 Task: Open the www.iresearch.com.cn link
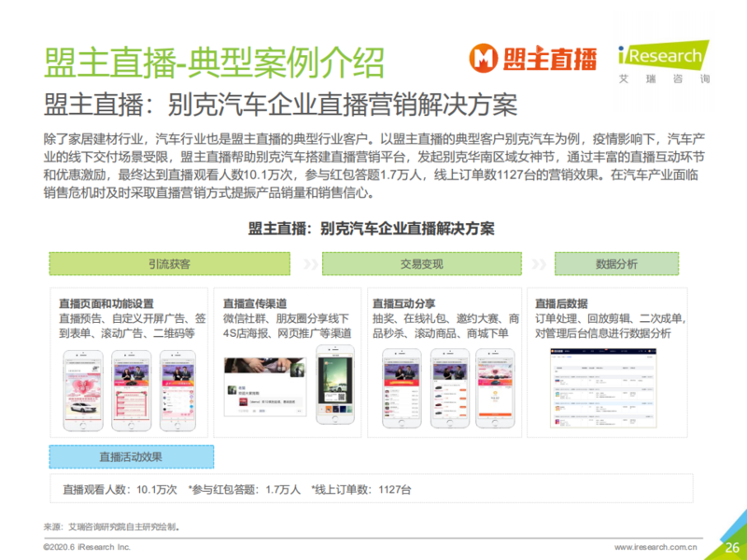pos(655,547)
